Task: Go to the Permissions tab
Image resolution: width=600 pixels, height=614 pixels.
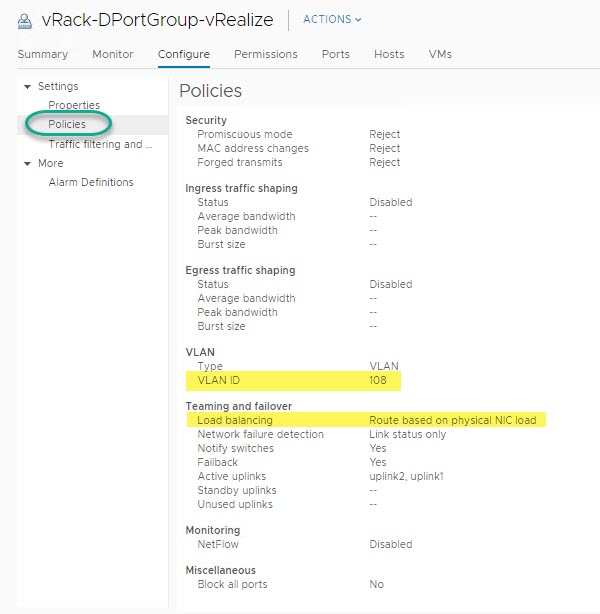Action: click(x=265, y=54)
